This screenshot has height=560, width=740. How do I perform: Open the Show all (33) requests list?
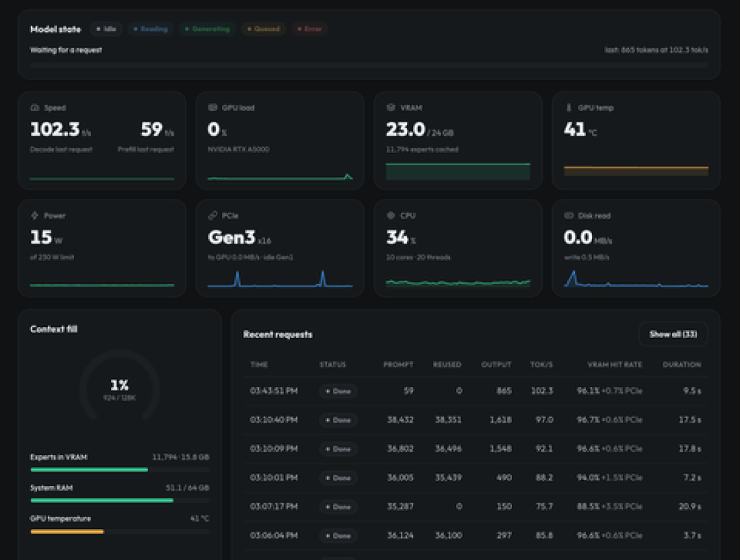tap(673, 334)
